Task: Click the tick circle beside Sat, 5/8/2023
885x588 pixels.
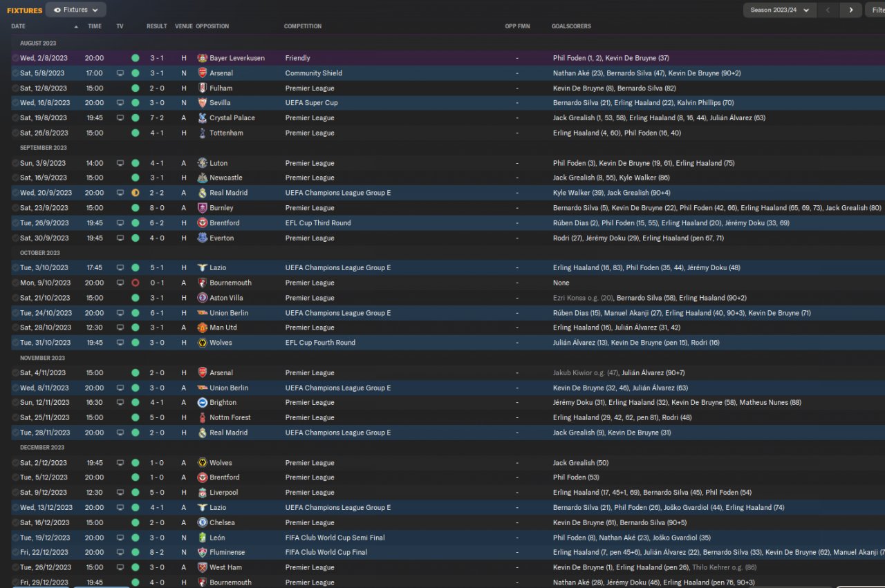Action: (x=15, y=73)
